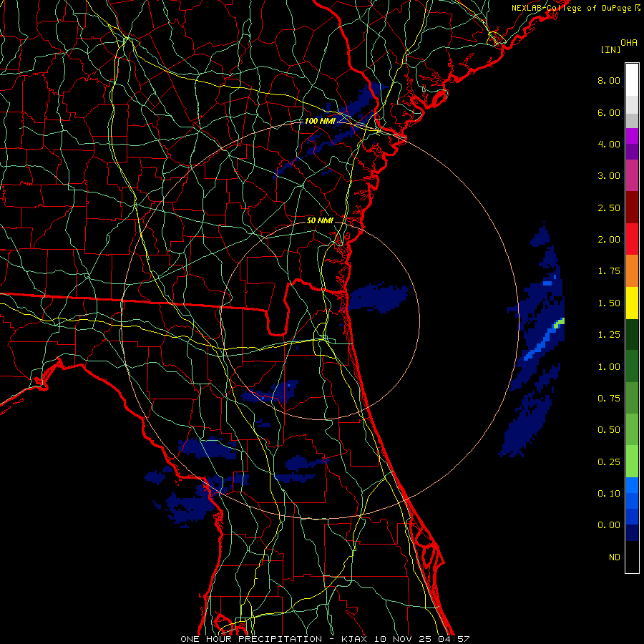Click the lime-green heavy precipitation pixel offshore
Image resolution: width=644 pixels, height=644 pixels.
(559, 323)
